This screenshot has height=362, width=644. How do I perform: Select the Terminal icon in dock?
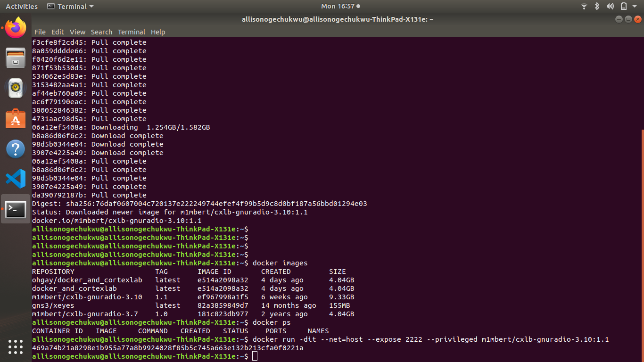pyautogui.click(x=16, y=209)
